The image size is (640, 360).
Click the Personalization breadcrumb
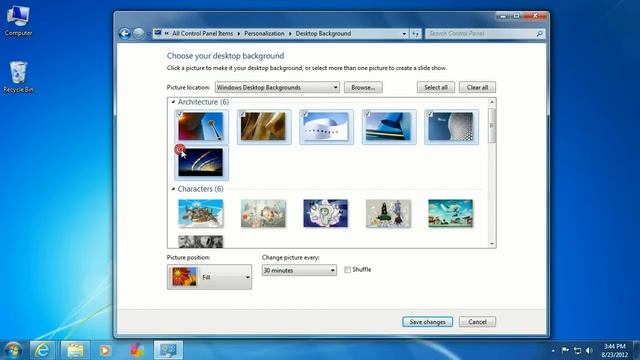click(264, 33)
